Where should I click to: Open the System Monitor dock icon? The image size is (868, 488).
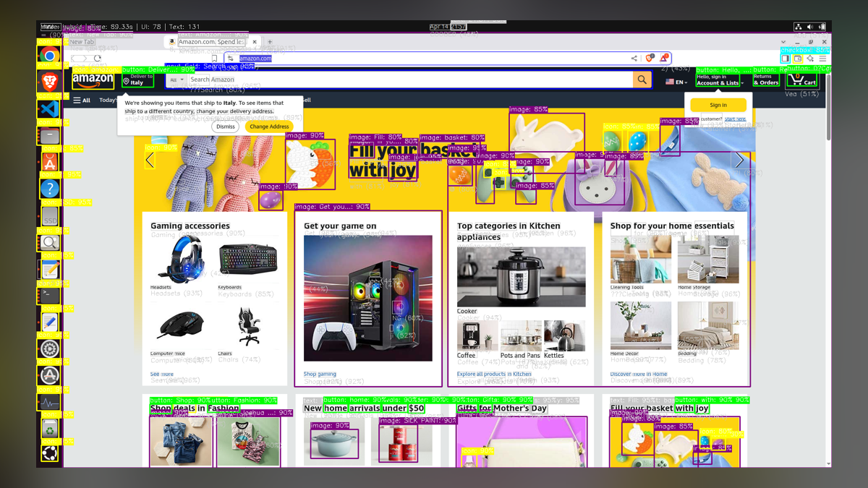coord(49,402)
